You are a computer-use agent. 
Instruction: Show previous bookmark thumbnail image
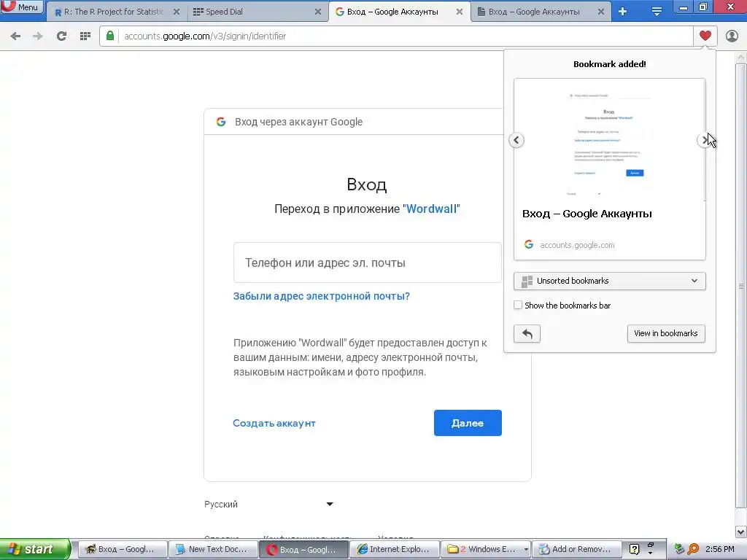pos(516,140)
